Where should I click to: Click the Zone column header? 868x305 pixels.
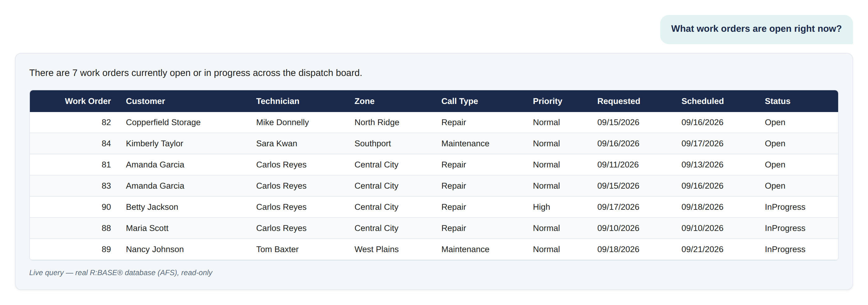point(364,101)
